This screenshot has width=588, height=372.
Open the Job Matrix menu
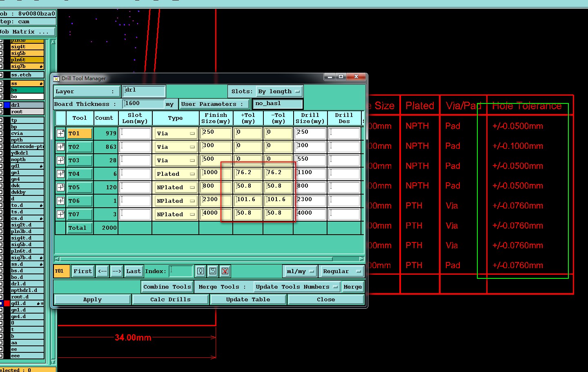tap(27, 31)
